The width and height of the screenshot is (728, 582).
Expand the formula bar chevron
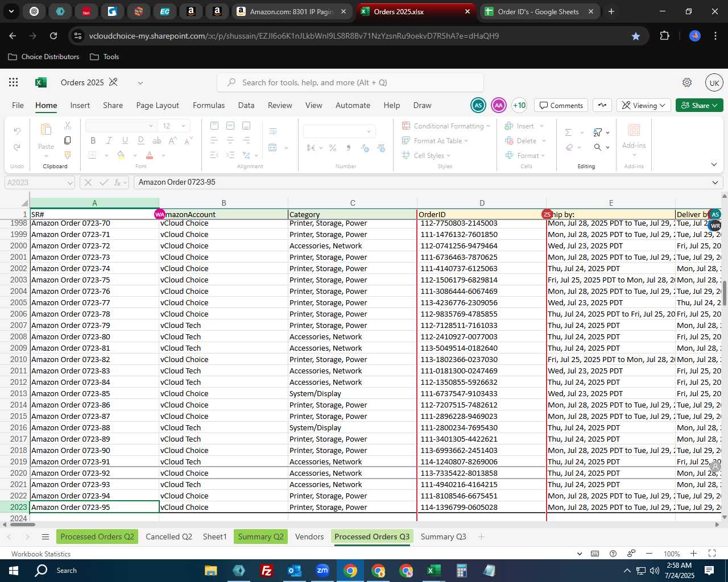[715, 182]
